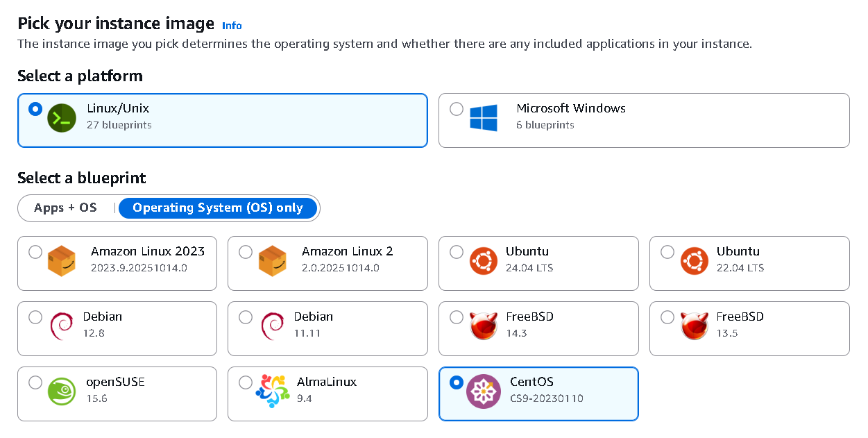
Task: Click the CentOS purple logo icon
Action: point(483,391)
